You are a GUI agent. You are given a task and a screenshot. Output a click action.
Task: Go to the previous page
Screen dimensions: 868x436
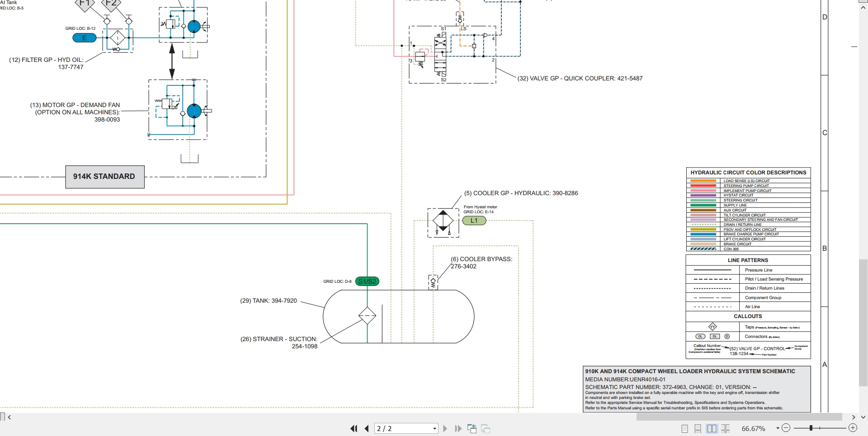(367, 428)
